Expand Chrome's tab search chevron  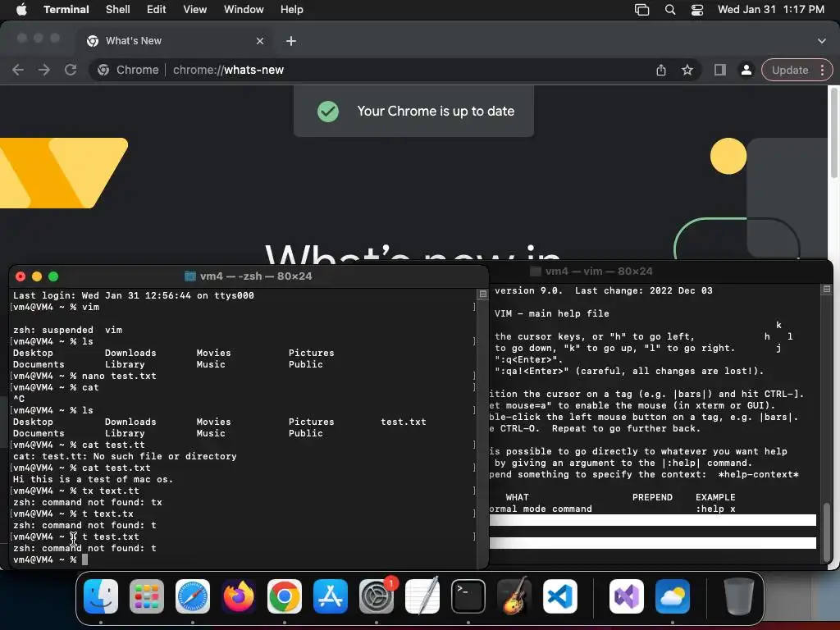click(821, 41)
